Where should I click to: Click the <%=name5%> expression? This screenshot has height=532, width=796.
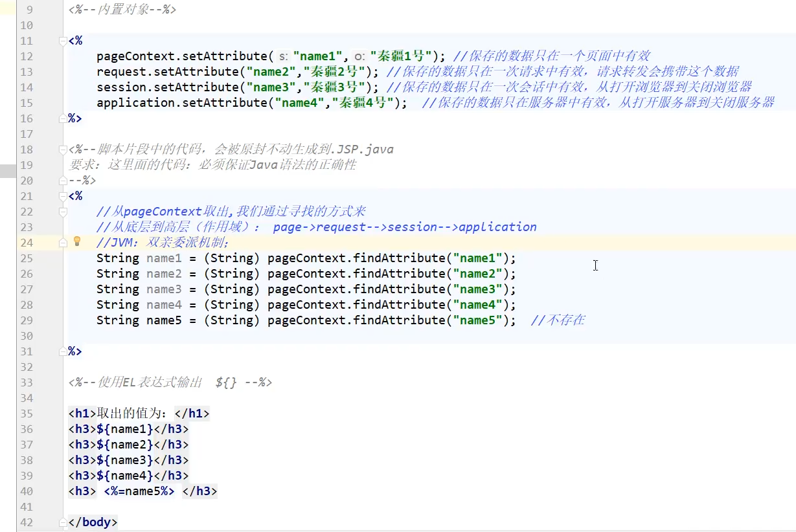tap(139, 491)
